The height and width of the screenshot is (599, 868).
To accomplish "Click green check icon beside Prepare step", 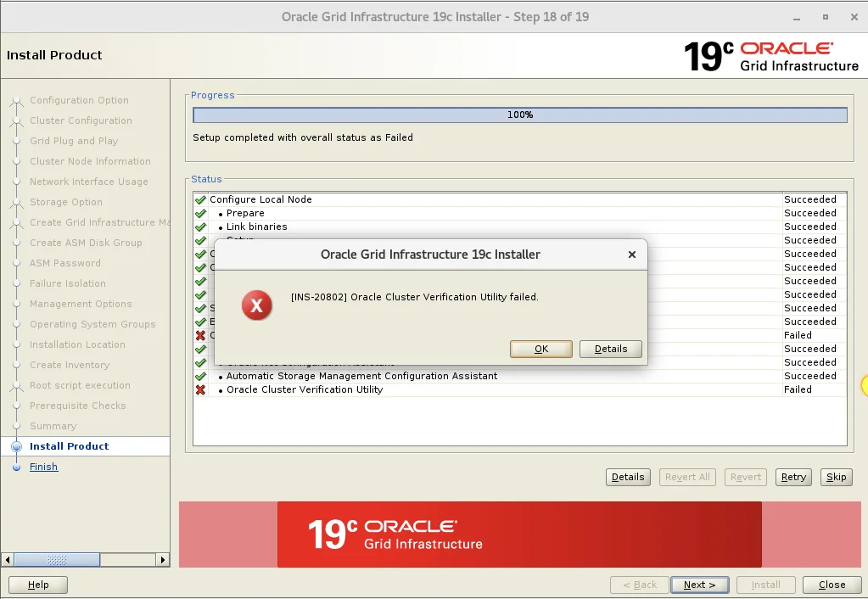I will pos(200,213).
